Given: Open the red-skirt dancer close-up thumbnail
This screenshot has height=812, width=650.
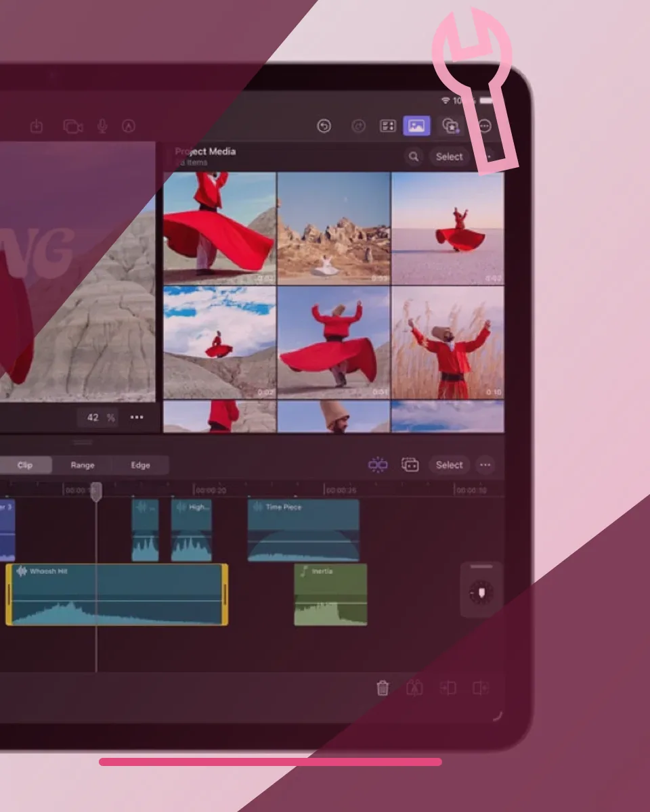Looking at the screenshot, I should [x=219, y=228].
